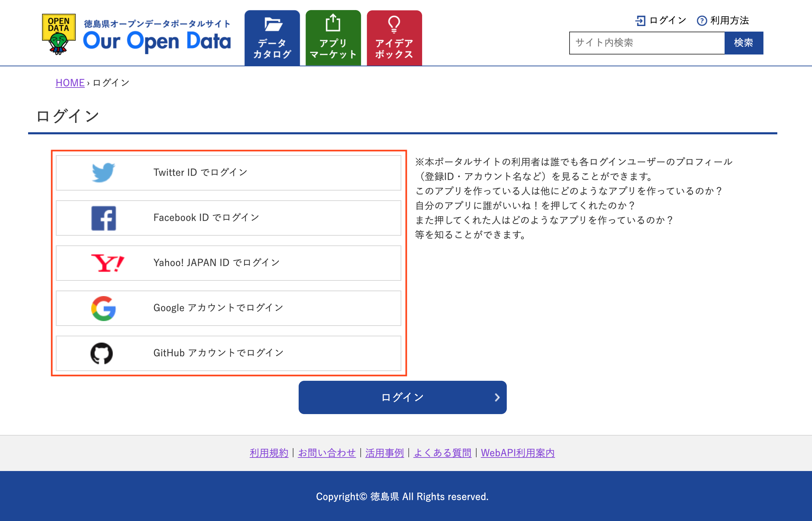Open the 利用規約 footer link
The height and width of the screenshot is (521, 812).
[x=269, y=453]
